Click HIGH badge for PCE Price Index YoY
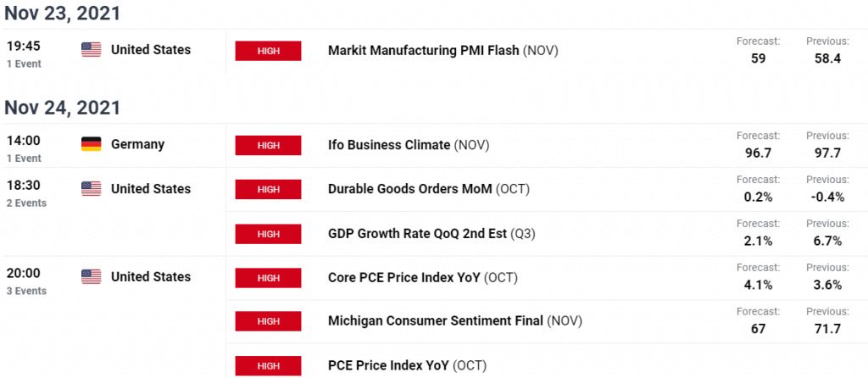 point(268,366)
